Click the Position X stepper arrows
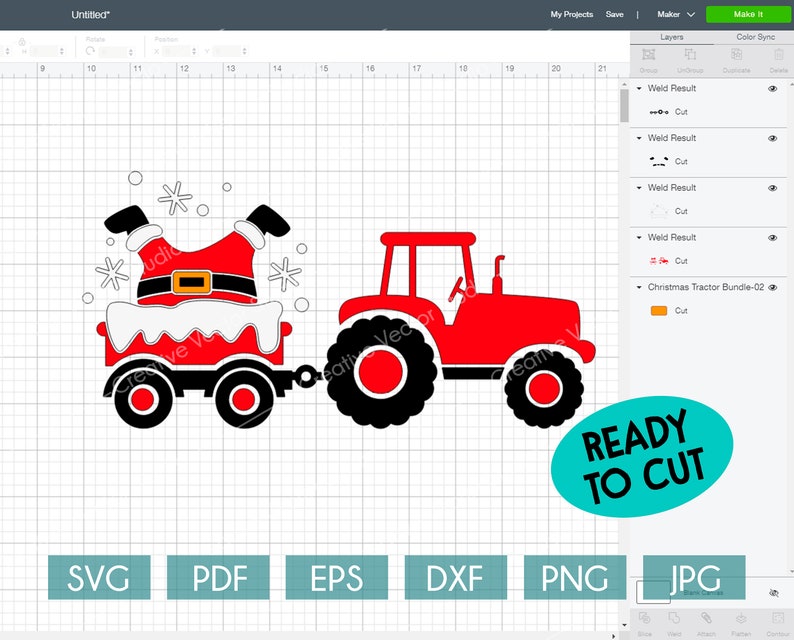794x640 pixels. click(194, 51)
